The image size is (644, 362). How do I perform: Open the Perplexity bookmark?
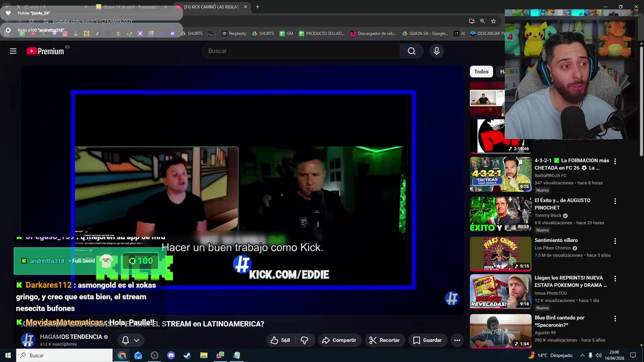(x=233, y=33)
